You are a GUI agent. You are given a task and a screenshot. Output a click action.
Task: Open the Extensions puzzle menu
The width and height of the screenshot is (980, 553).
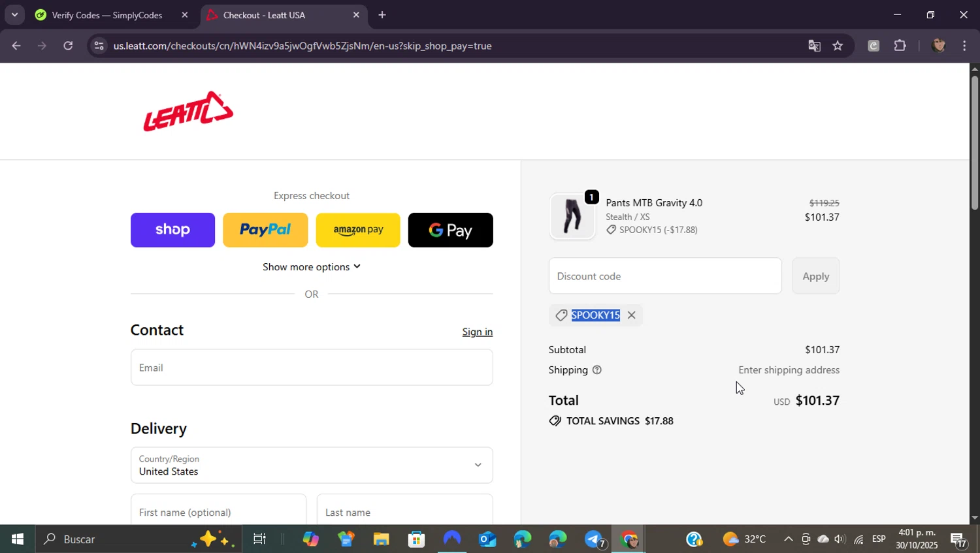pos(900,46)
